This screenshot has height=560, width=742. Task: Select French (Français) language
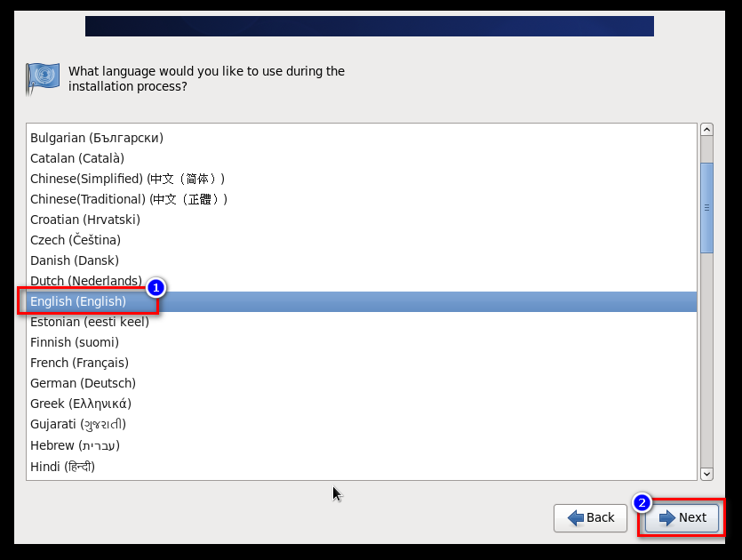(362, 363)
